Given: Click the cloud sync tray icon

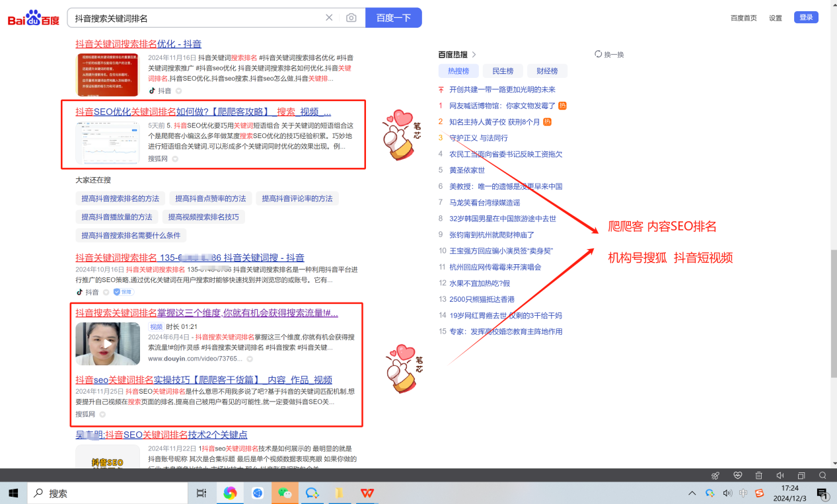Looking at the screenshot, I should point(710,493).
